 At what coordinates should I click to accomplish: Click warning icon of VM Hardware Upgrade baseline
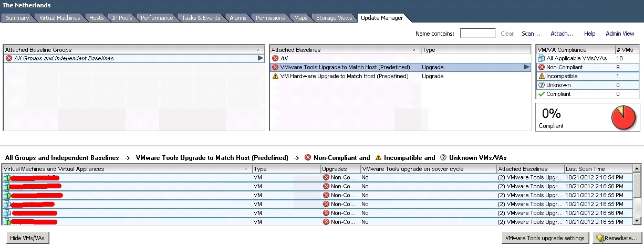[275, 76]
